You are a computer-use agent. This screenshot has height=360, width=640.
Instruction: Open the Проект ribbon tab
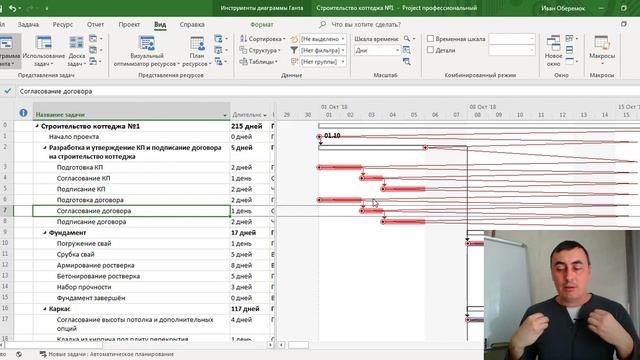click(x=129, y=24)
